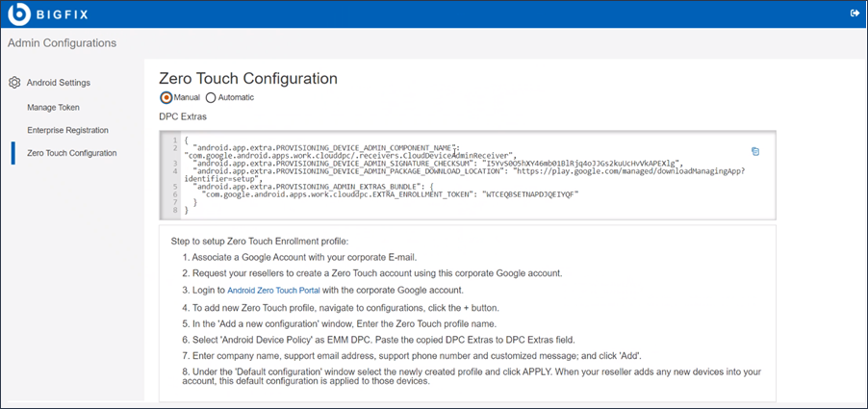The image size is (868, 409).
Task: Select the Automatic radio button
Action: [211, 97]
